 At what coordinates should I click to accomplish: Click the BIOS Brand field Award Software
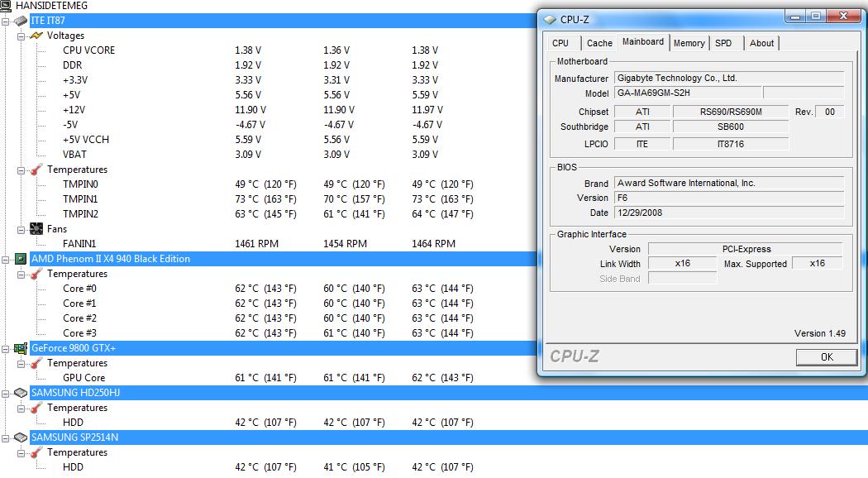(x=729, y=184)
